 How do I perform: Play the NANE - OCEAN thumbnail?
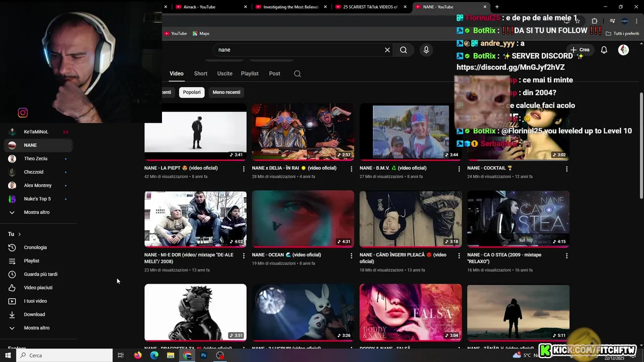[x=303, y=219]
